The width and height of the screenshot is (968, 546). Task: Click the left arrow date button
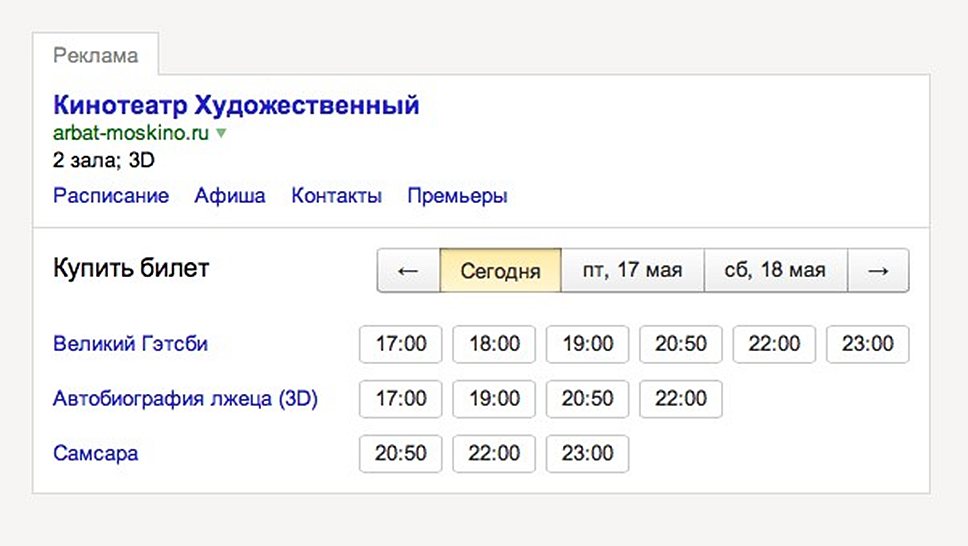[x=408, y=271]
